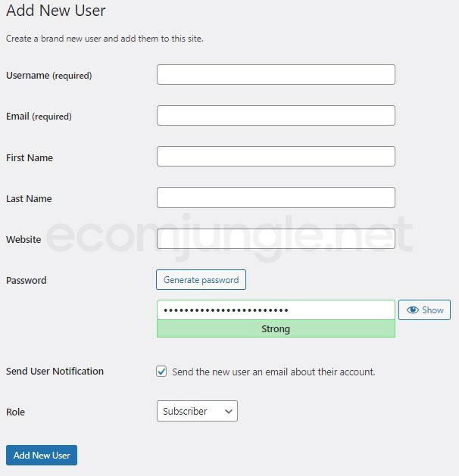Click the Generate password button
The height and width of the screenshot is (476, 459).
coord(201,280)
